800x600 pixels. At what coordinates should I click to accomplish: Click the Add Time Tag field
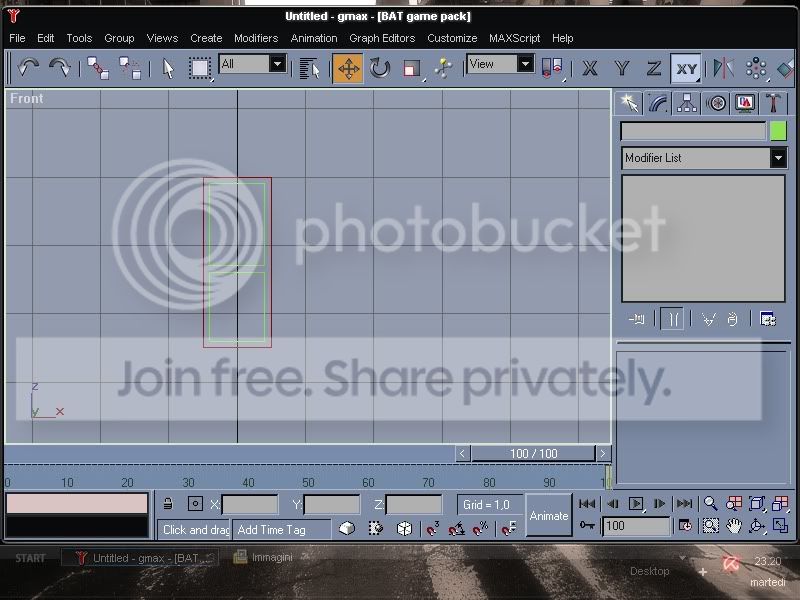pos(282,530)
